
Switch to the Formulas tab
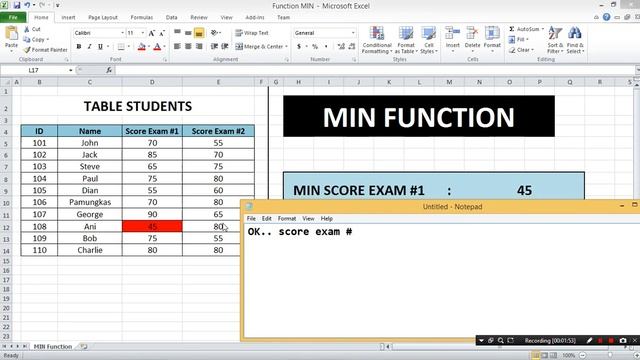click(x=142, y=18)
